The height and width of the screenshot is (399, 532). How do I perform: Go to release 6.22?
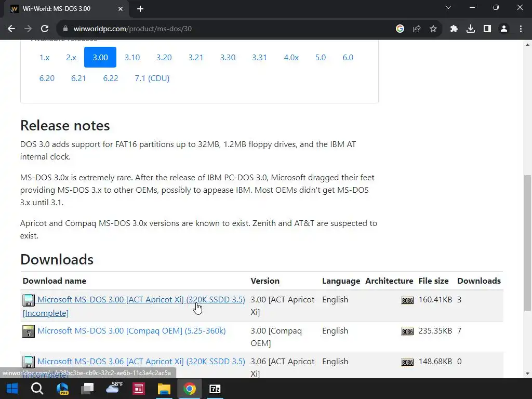111,78
